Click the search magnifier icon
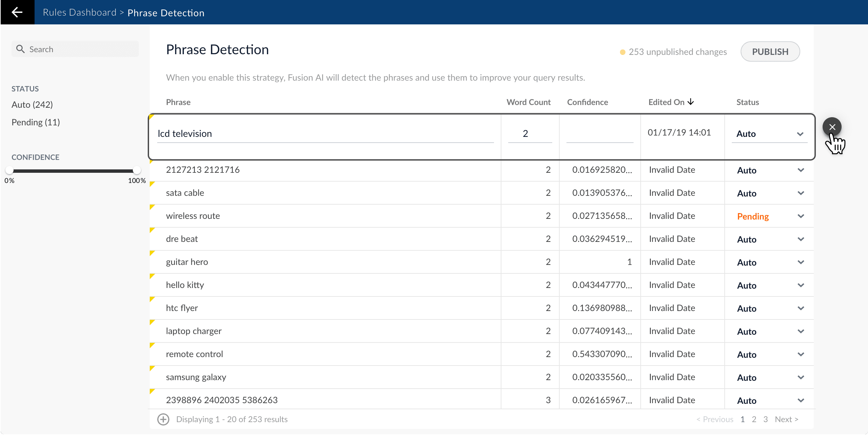 click(x=20, y=49)
